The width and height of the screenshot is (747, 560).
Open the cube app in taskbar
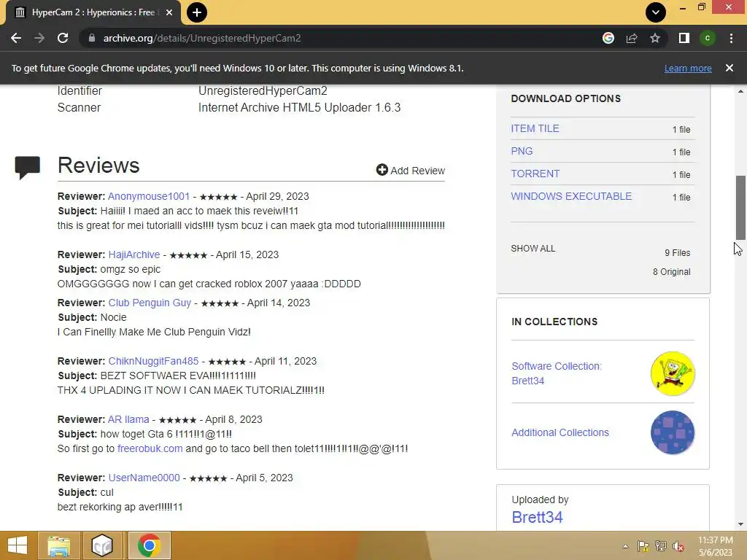pyautogui.click(x=102, y=545)
